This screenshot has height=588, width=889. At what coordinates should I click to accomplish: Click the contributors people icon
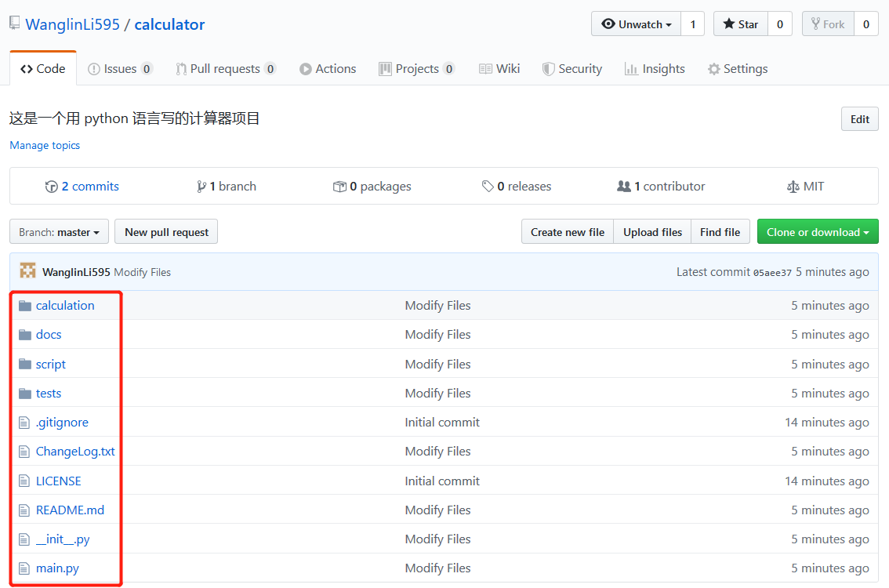pyautogui.click(x=624, y=186)
